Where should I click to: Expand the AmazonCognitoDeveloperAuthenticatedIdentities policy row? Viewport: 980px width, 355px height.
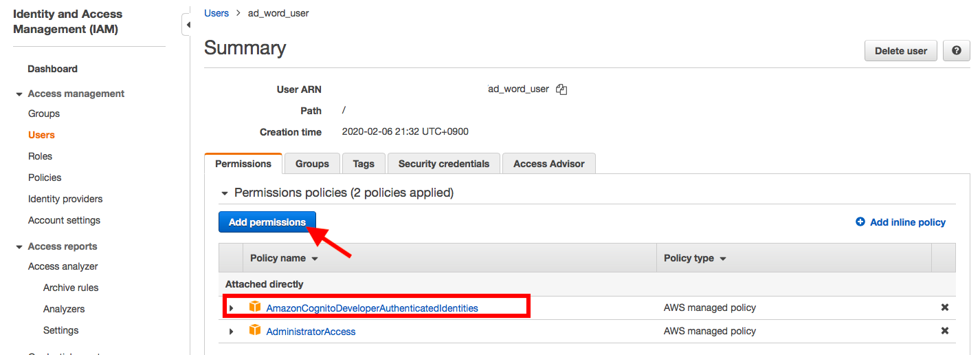click(231, 308)
